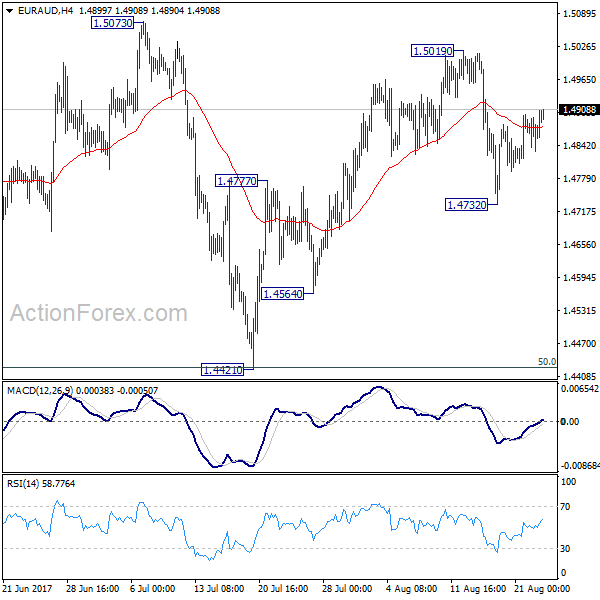Click the MACD 0.00 axis label
Screen dimensions: 600x600
(569, 421)
